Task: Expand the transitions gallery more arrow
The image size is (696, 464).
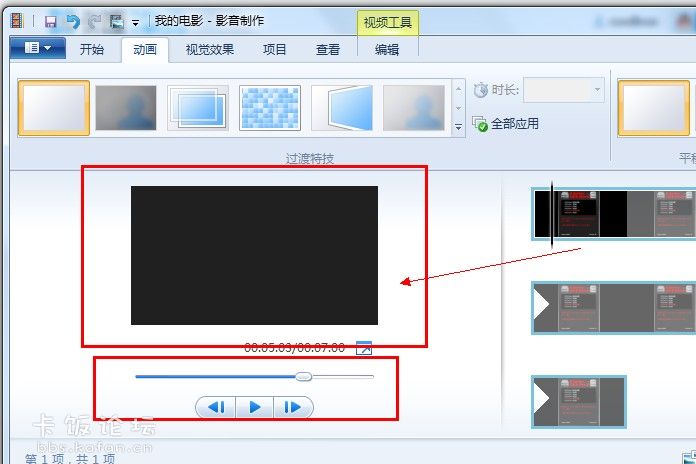Action: [x=459, y=127]
